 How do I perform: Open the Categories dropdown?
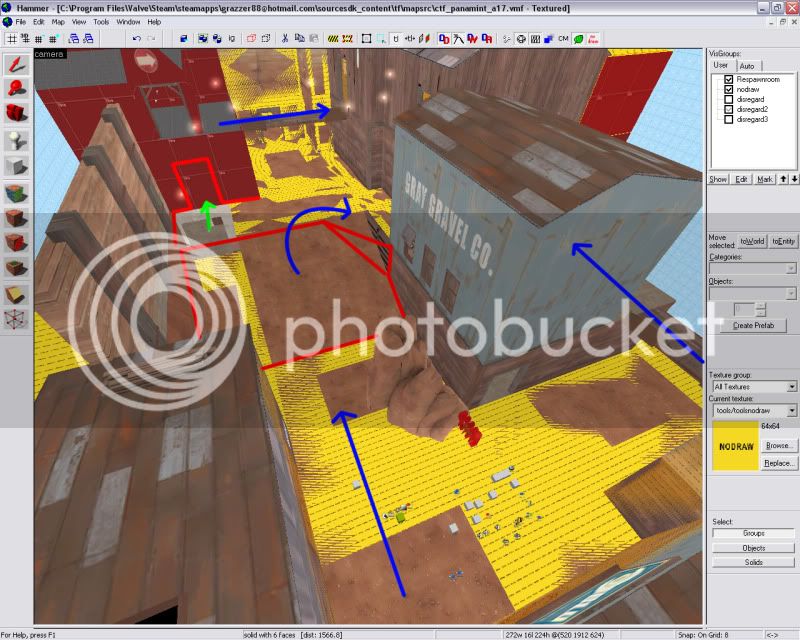coord(752,268)
